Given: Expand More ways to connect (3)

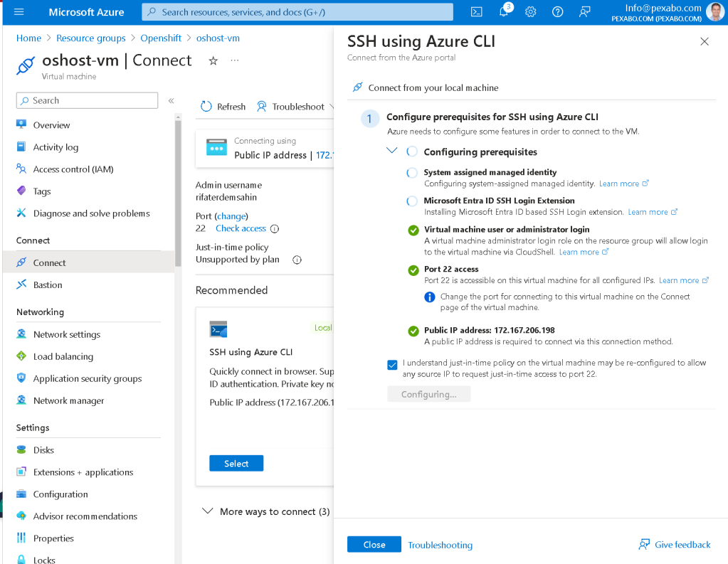Looking at the screenshot, I should tap(266, 511).
